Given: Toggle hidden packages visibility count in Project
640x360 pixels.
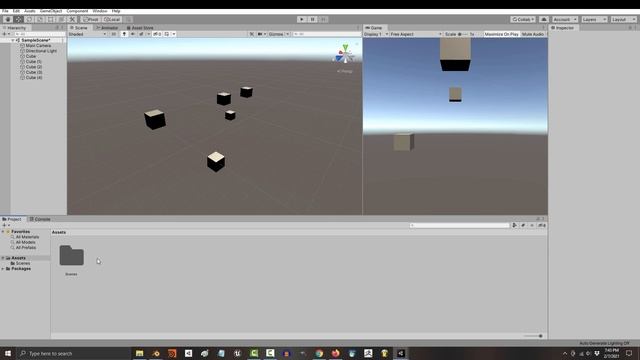Looking at the screenshot, I should [542, 225].
